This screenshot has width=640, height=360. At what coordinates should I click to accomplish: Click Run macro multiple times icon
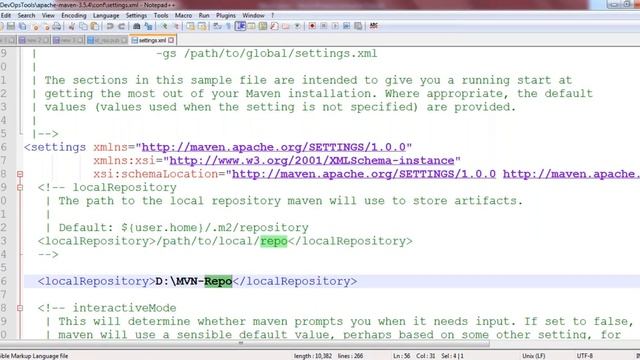pos(346,26)
